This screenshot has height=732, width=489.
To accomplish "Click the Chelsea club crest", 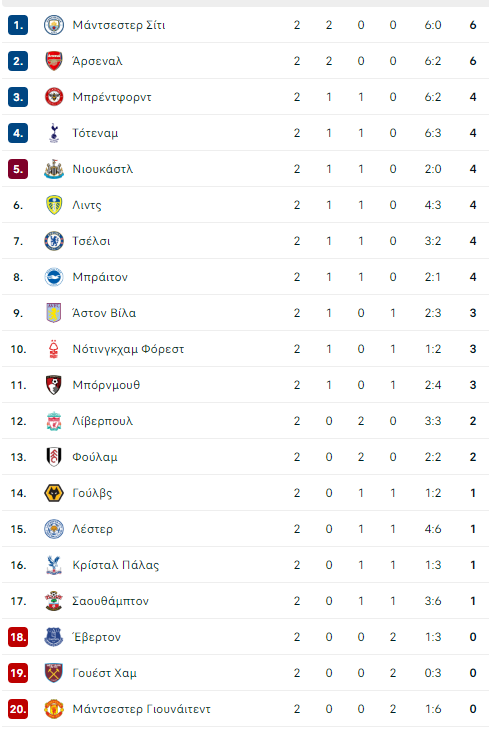I will [x=54, y=241].
